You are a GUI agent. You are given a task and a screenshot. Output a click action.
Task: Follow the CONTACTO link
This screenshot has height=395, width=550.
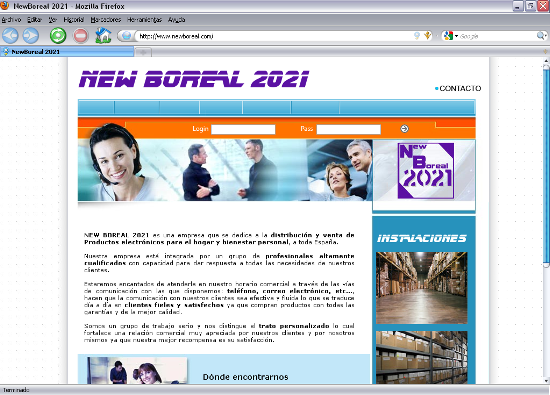460,88
